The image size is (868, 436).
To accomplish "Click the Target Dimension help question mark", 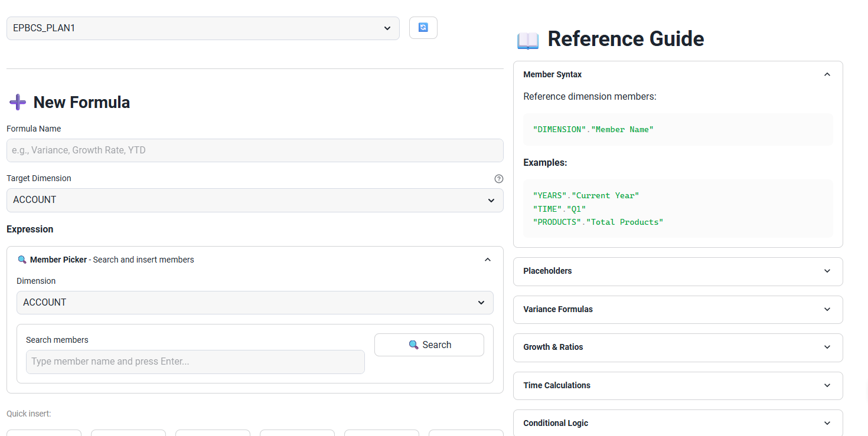I will [499, 179].
